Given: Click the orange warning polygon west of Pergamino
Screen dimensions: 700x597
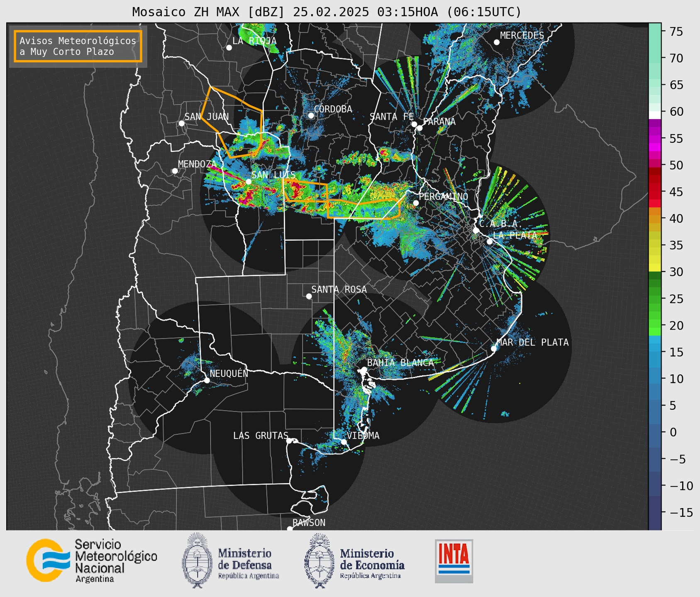Looking at the screenshot, I should click(364, 208).
